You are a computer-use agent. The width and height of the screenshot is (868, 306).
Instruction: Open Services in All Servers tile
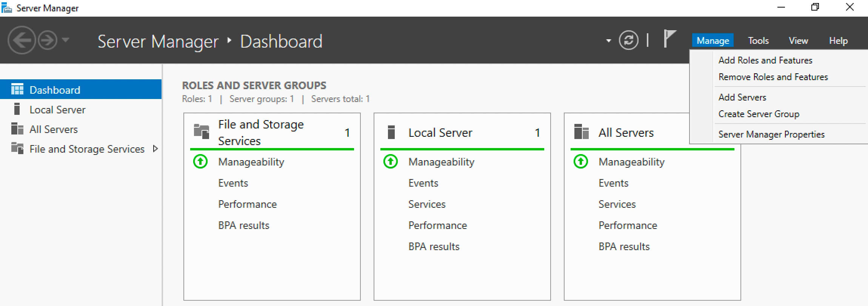(x=617, y=204)
